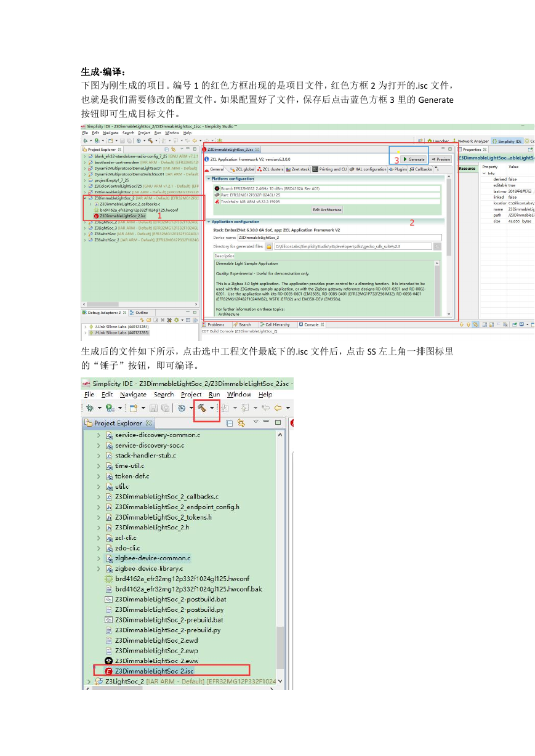Open the Network Analyzer perspective
535x756 pixels.
point(471,141)
